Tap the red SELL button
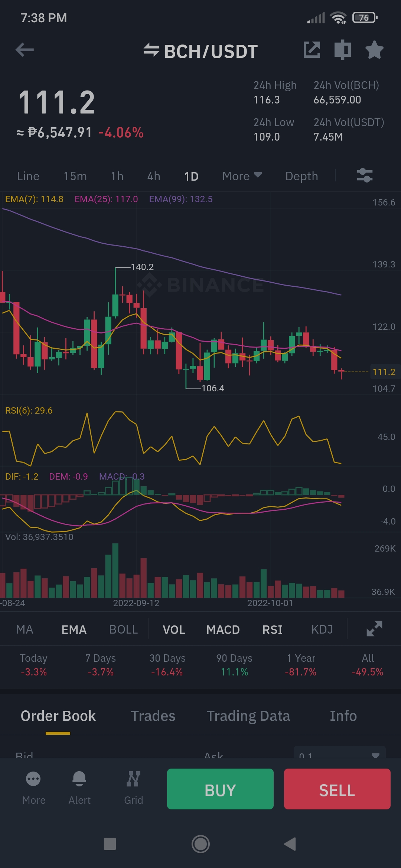The image size is (401, 868). pyautogui.click(x=337, y=789)
